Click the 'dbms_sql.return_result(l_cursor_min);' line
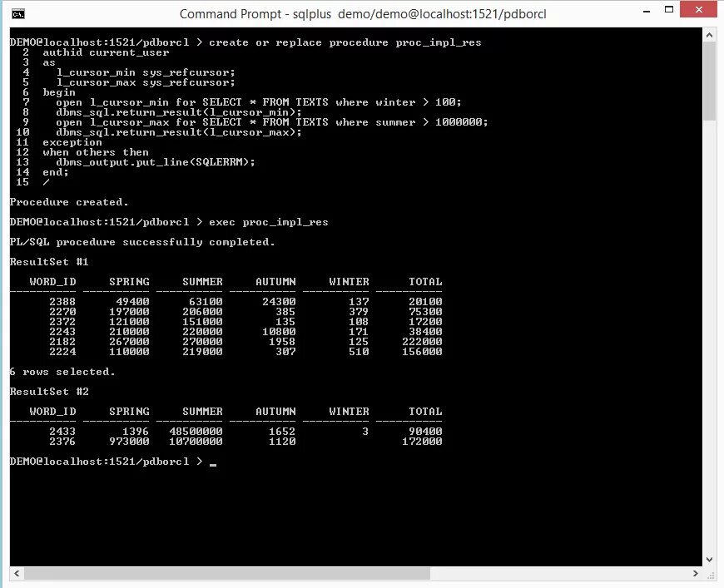Viewport: 724px width, 588px height. pos(179,112)
